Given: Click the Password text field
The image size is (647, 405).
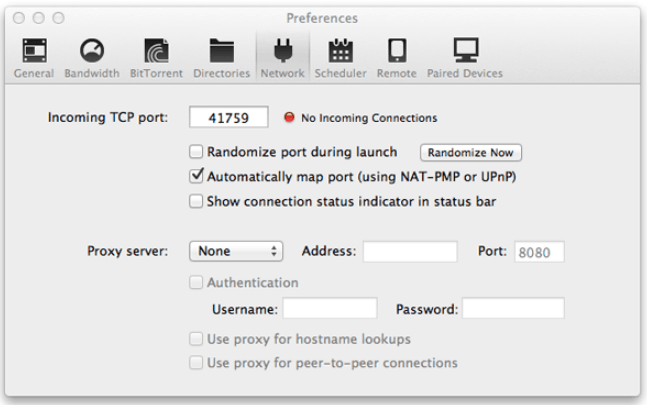Looking at the screenshot, I should coord(513,308).
